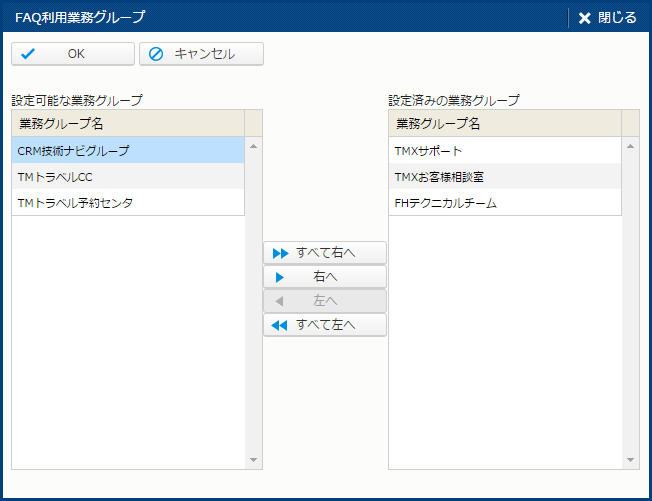Click right list scrollbar down arrow
This screenshot has height=501, width=652.
[x=630, y=460]
